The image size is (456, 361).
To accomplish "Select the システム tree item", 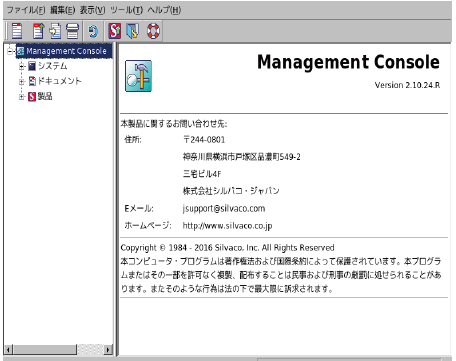I will click(x=52, y=66).
